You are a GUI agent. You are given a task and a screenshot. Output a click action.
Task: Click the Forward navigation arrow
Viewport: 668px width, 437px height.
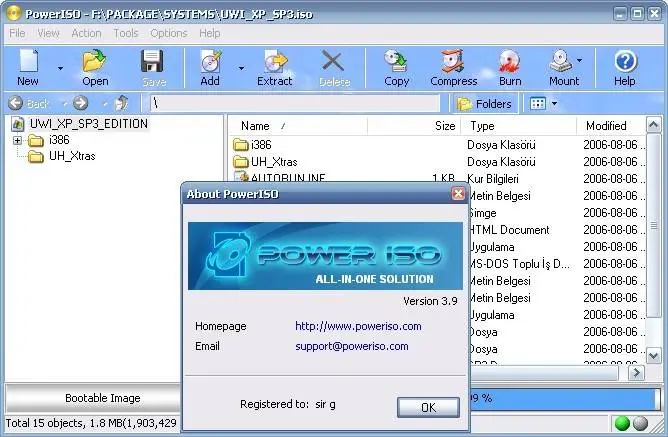(80, 103)
